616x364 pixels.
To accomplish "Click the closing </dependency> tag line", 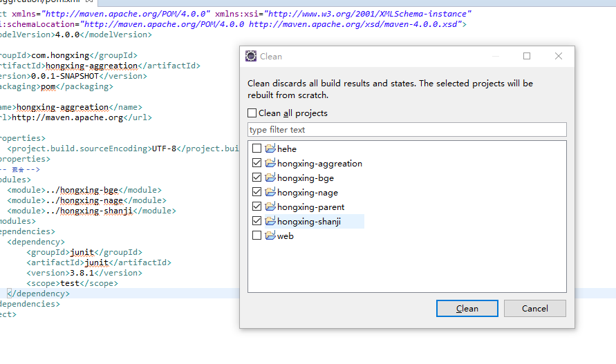I will (38, 294).
